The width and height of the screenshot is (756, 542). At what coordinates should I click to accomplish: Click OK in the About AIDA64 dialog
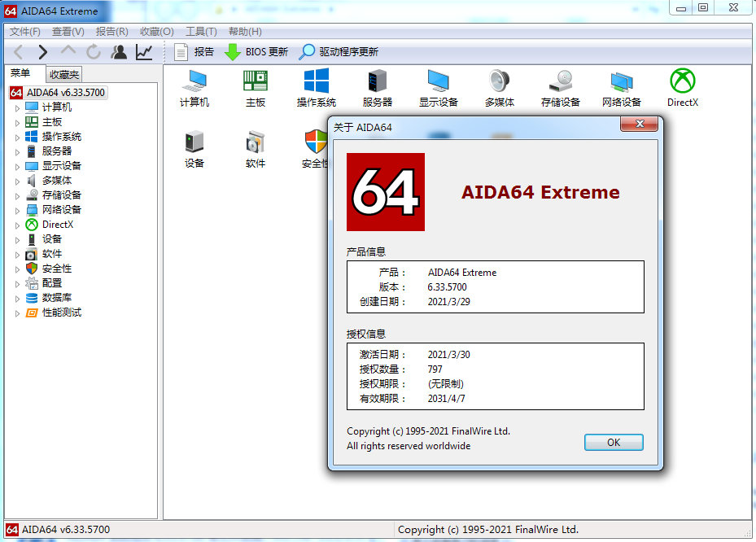(614, 442)
